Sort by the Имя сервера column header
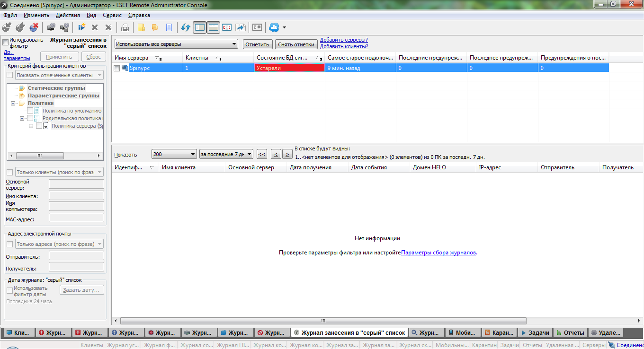Image resolution: width=644 pixels, height=349 pixels. pyautogui.click(x=147, y=58)
